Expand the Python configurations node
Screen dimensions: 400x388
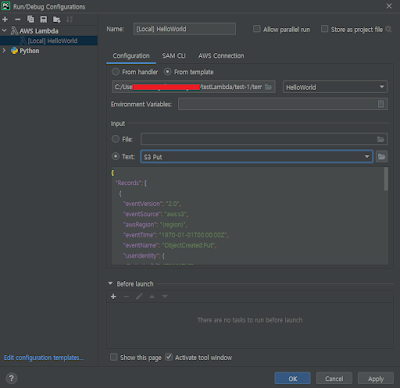coord(4,50)
